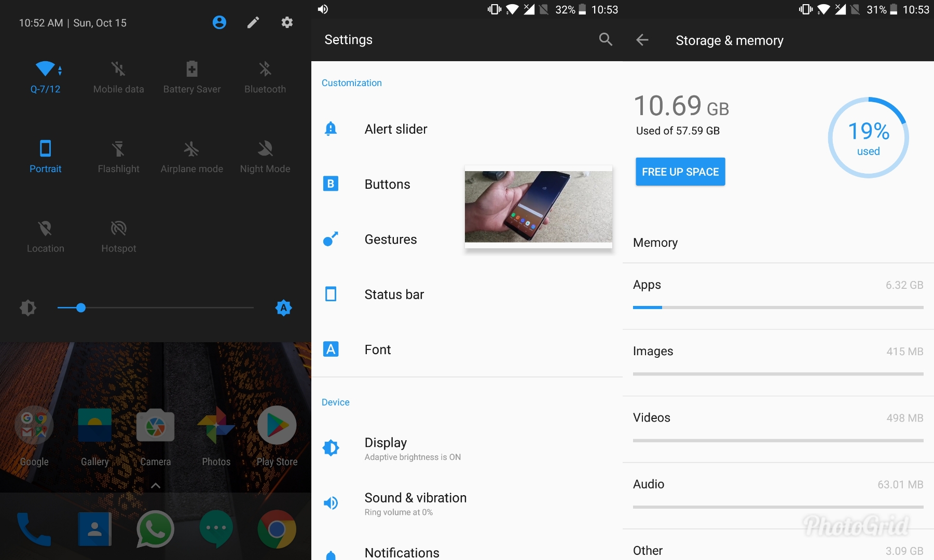The image size is (934, 560).
Task: Toggle auto-brightness icon
Action: pos(283,308)
